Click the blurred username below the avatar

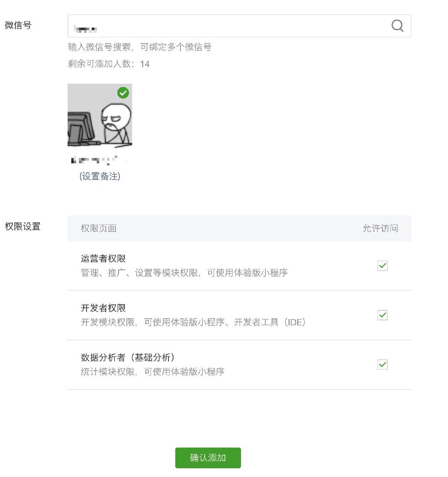coord(95,160)
